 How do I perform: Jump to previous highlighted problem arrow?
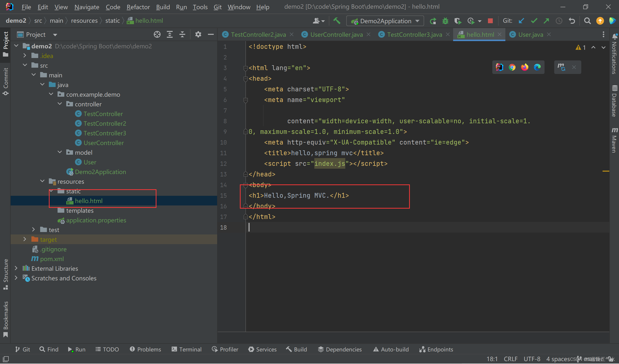coord(593,47)
